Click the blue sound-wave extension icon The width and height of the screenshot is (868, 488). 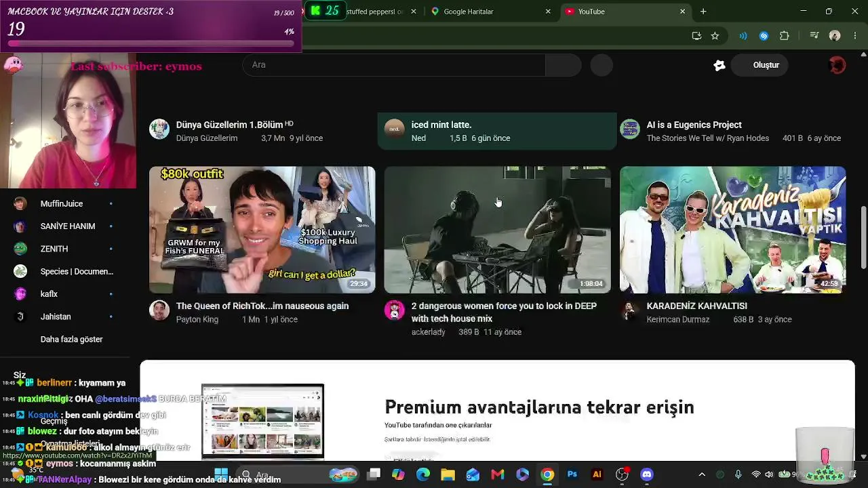(743, 36)
